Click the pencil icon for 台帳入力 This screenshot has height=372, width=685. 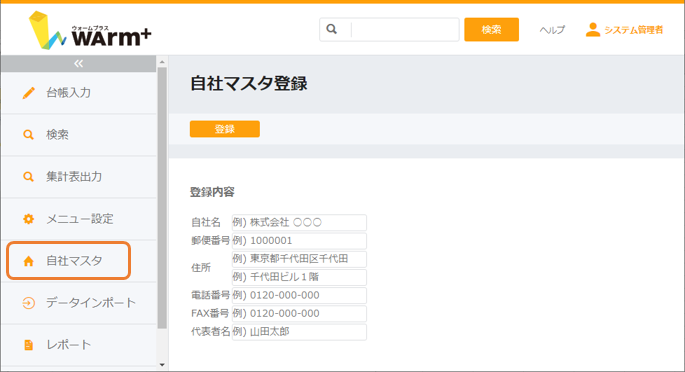pos(28,93)
